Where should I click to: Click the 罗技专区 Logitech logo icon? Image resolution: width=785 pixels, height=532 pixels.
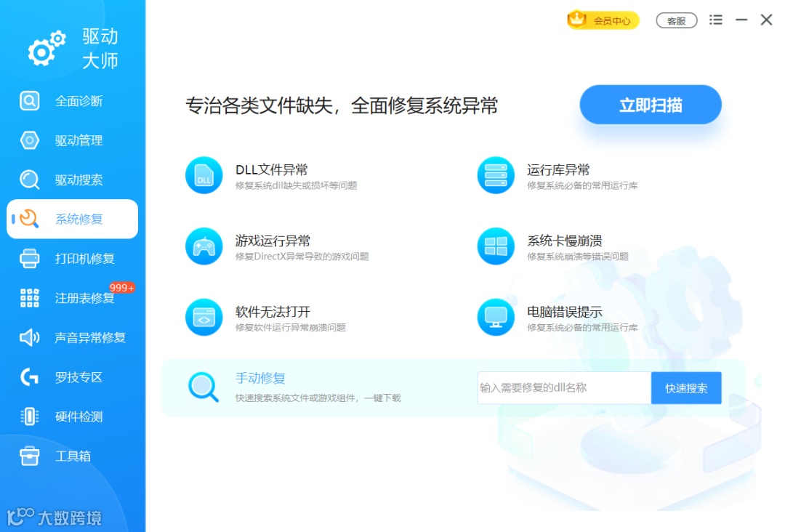30,377
